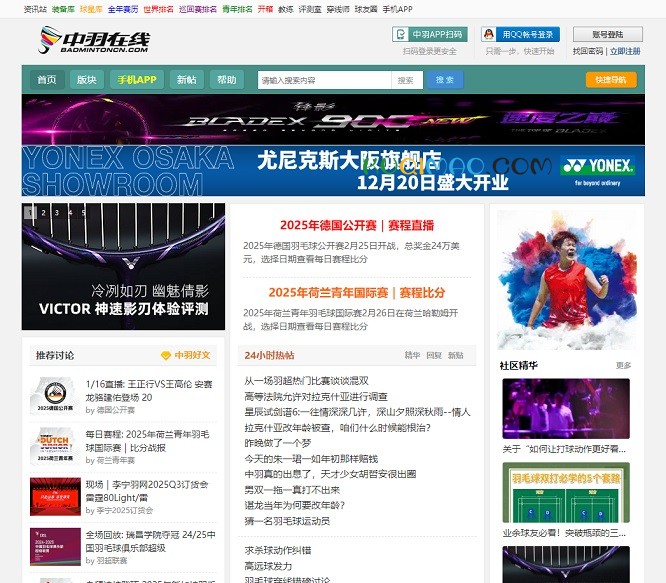Open the 羽毛球双打必学的5个套路 thumbnail

[x=566, y=493]
